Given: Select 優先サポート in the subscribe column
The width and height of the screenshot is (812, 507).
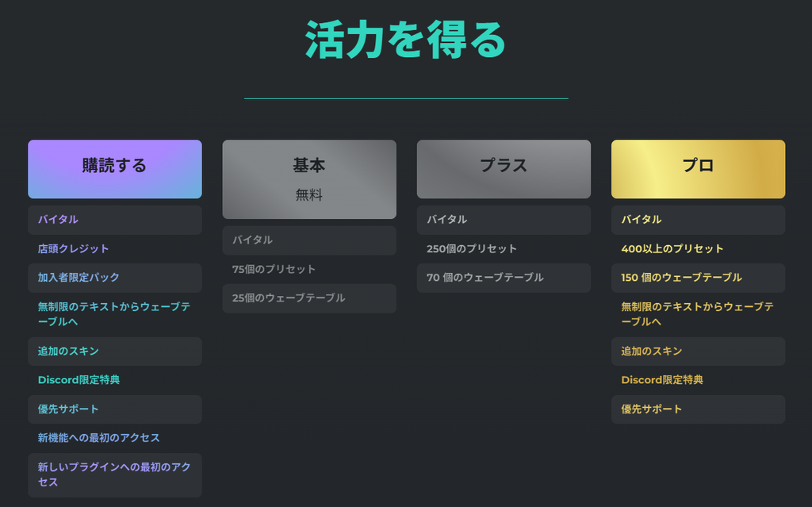Looking at the screenshot, I should coord(114,409).
